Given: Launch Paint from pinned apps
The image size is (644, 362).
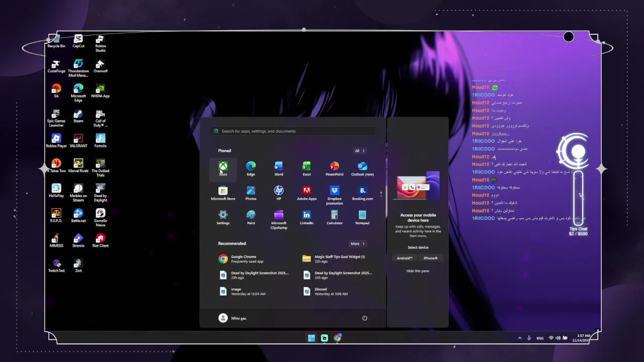Looking at the screenshot, I should point(251,218).
